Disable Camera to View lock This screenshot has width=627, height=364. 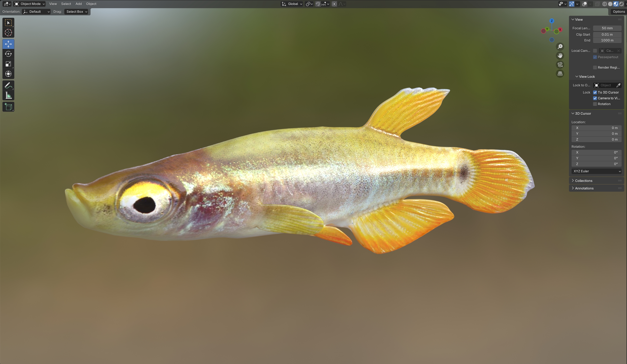tap(595, 98)
